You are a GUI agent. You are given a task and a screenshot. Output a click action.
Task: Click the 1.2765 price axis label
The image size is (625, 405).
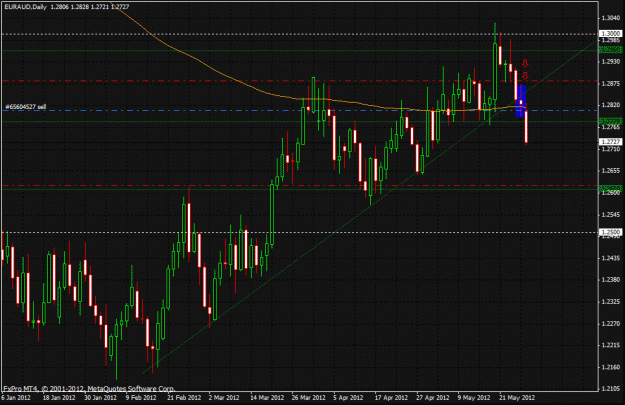[611, 127]
